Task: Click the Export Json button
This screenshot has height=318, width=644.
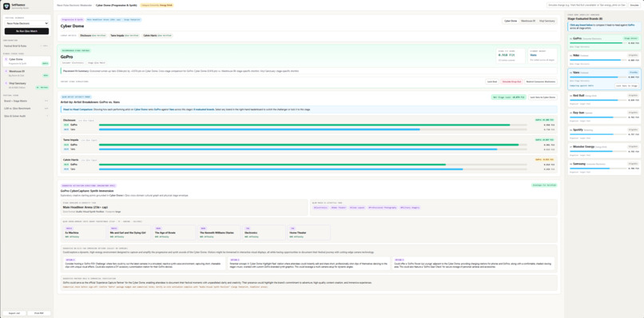Action: [x=14, y=313]
